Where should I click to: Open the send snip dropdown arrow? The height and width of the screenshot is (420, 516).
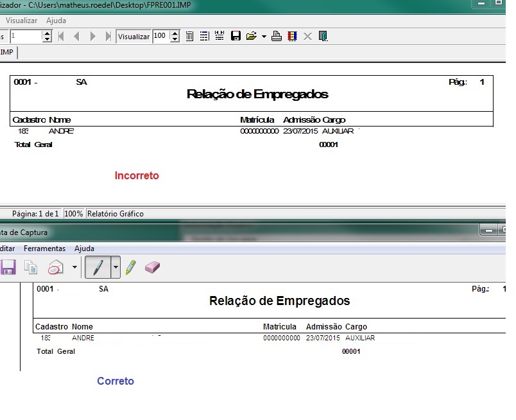pos(75,267)
